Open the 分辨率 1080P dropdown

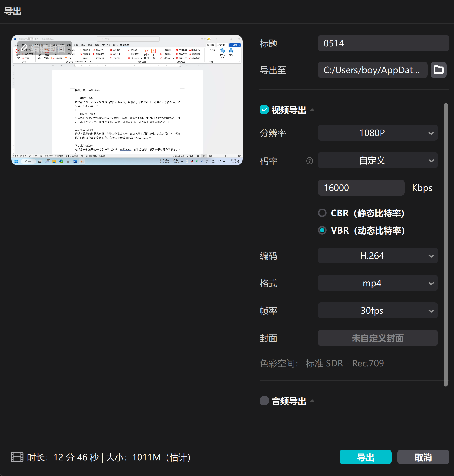point(377,133)
